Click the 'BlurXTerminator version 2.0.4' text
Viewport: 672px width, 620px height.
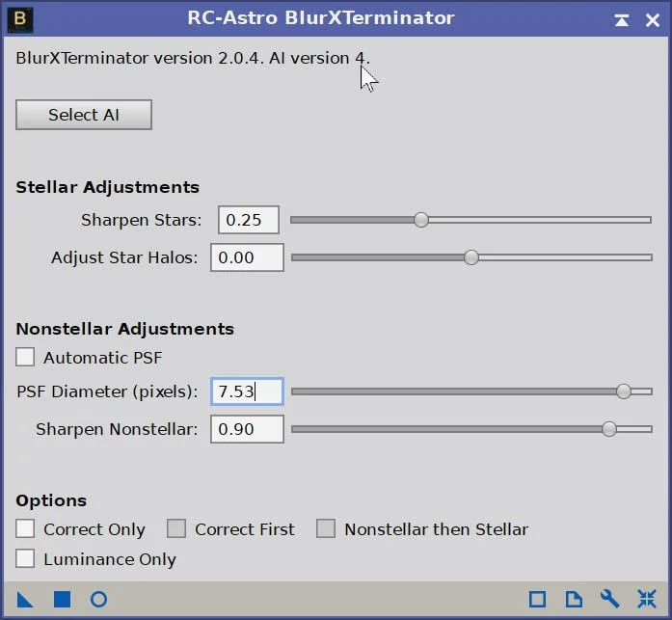coord(140,58)
